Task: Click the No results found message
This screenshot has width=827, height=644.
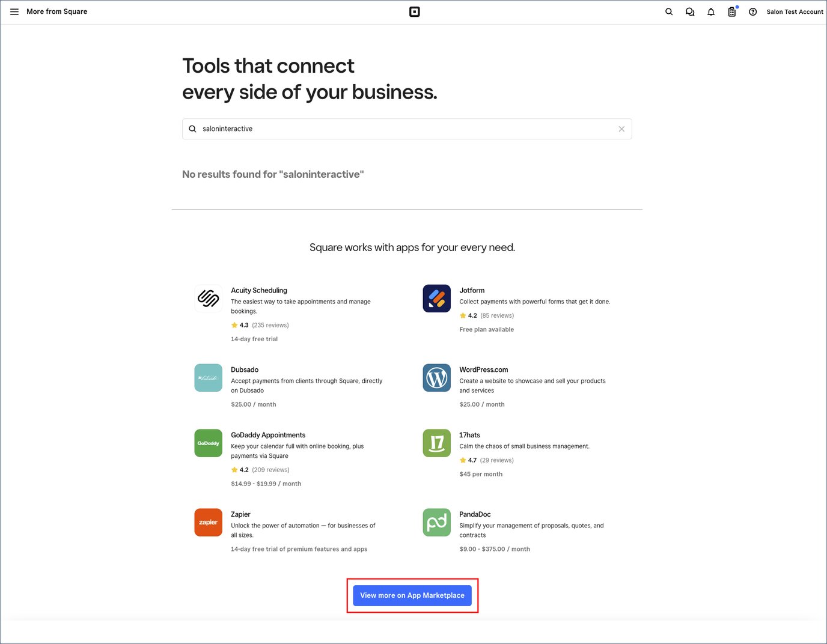Action: point(273,174)
